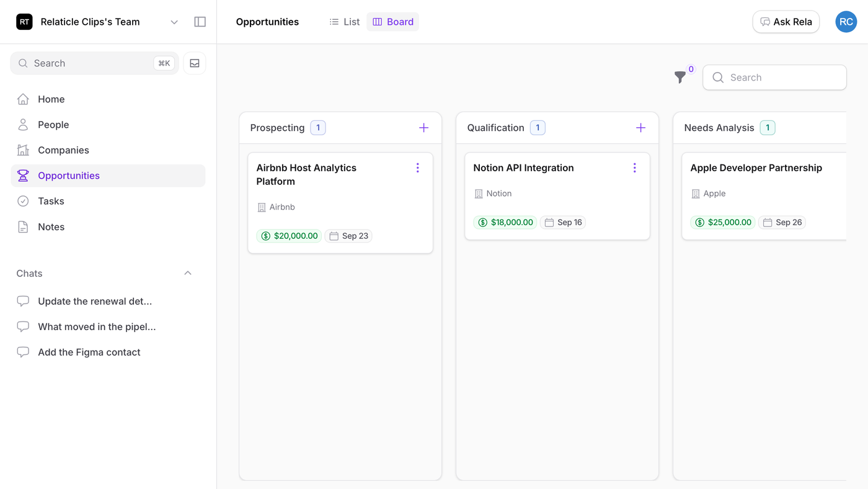Screen dimensions: 868x489
Task: Click the board Search input
Action: 775,78
